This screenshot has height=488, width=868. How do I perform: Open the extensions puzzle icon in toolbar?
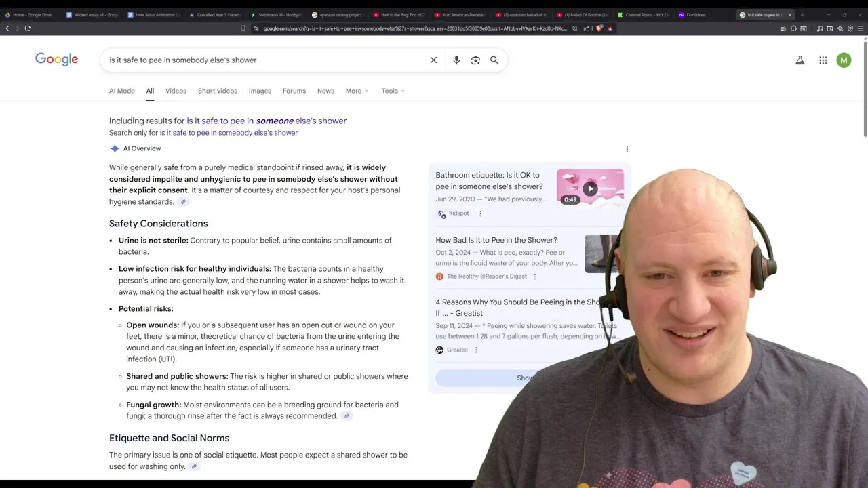(x=793, y=28)
